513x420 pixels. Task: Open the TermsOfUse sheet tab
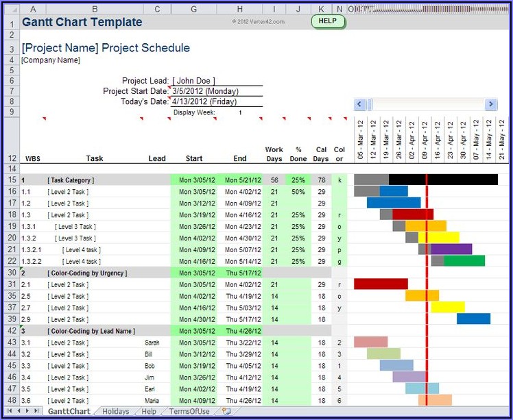[190, 411]
